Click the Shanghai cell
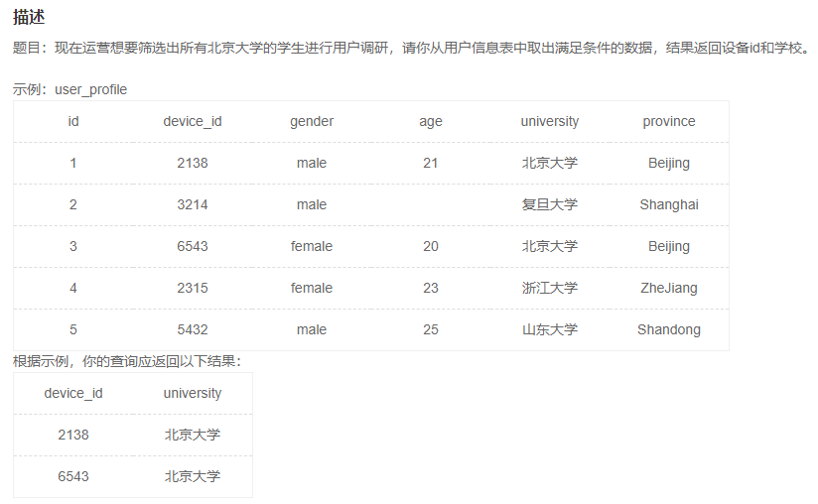818x504 pixels. click(x=669, y=204)
